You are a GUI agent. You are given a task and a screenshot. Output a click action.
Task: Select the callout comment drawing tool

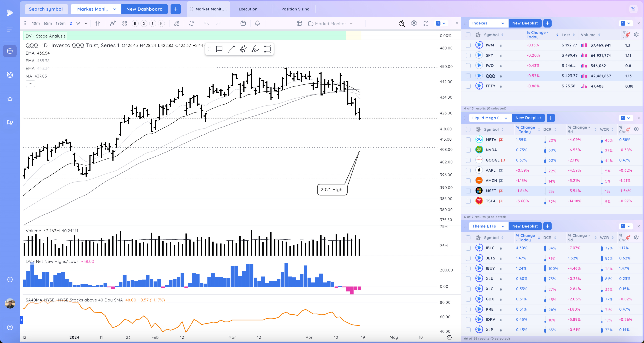219,49
